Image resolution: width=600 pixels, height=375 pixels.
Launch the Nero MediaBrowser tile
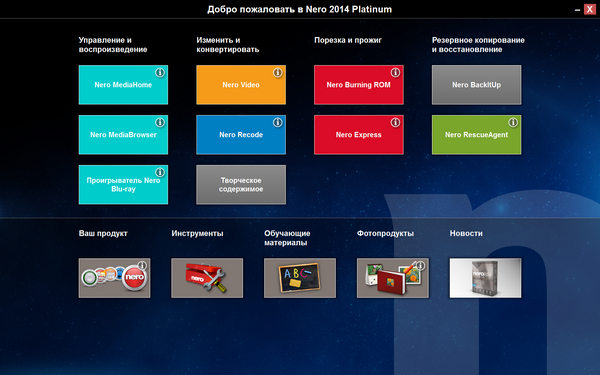pos(123,135)
